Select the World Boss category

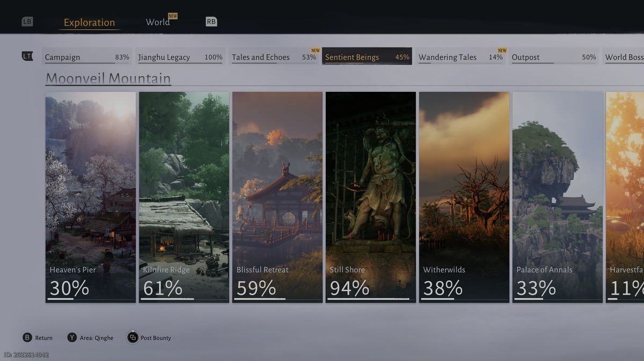point(623,56)
